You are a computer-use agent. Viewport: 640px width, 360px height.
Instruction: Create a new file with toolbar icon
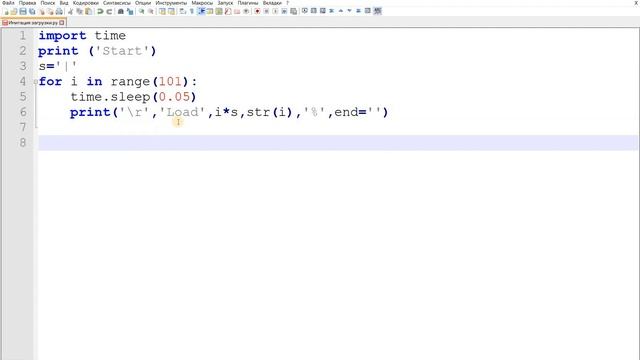point(6,11)
